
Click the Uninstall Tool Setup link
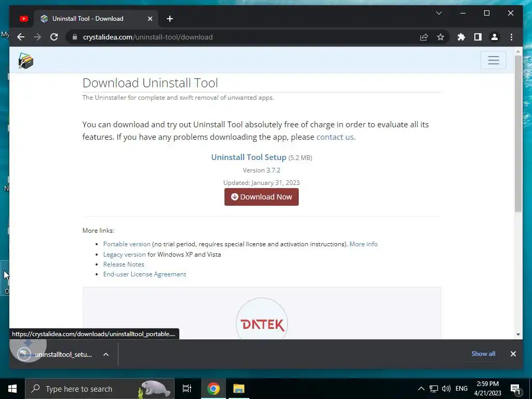pyautogui.click(x=249, y=157)
